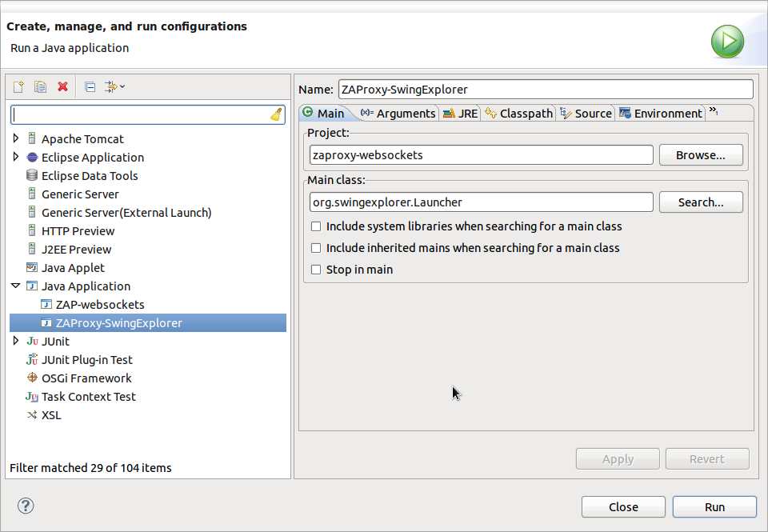The image size is (768, 532).
Task: Show hidden tabs via the chevron overflow
Action: (x=714, y=111)
